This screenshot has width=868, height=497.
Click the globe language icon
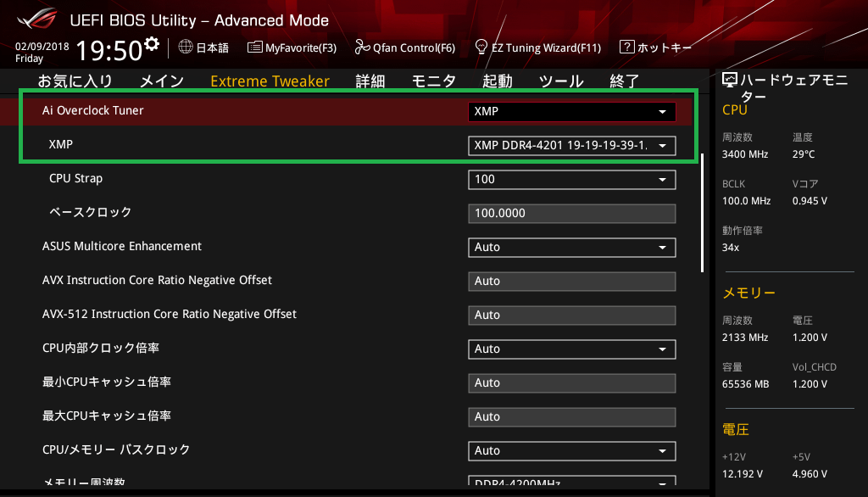click(x=186, y=47)
